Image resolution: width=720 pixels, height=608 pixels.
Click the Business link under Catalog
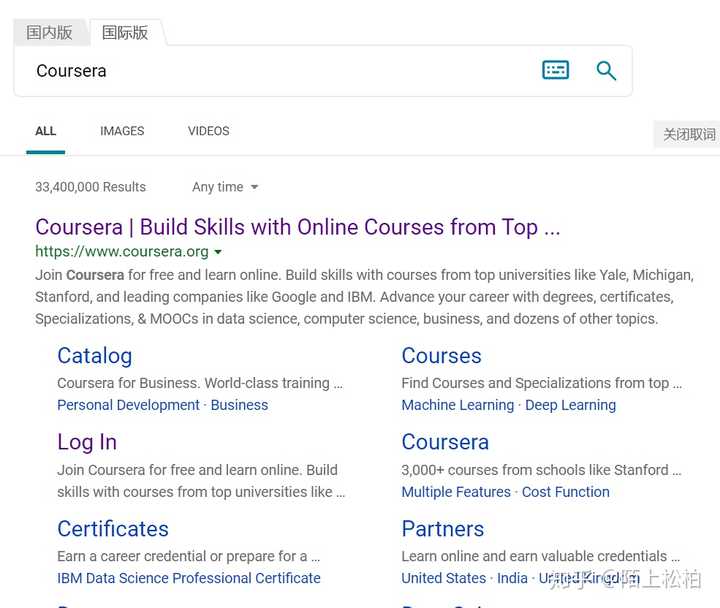pyautogui.click(x=239, y=405)
